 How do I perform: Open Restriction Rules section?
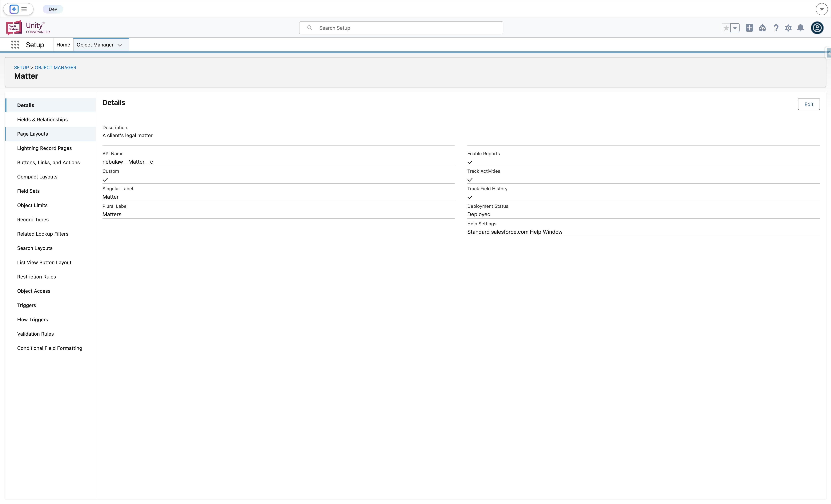point(51,277)
